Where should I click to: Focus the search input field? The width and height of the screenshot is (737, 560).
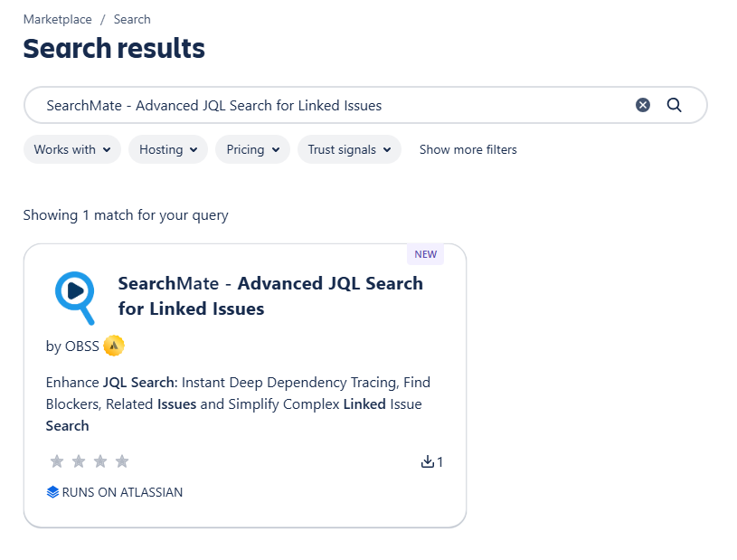(326, 105)
